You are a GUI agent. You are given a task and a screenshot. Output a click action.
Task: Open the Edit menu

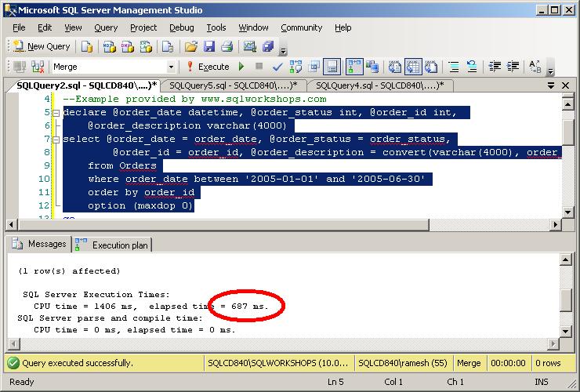45,27
